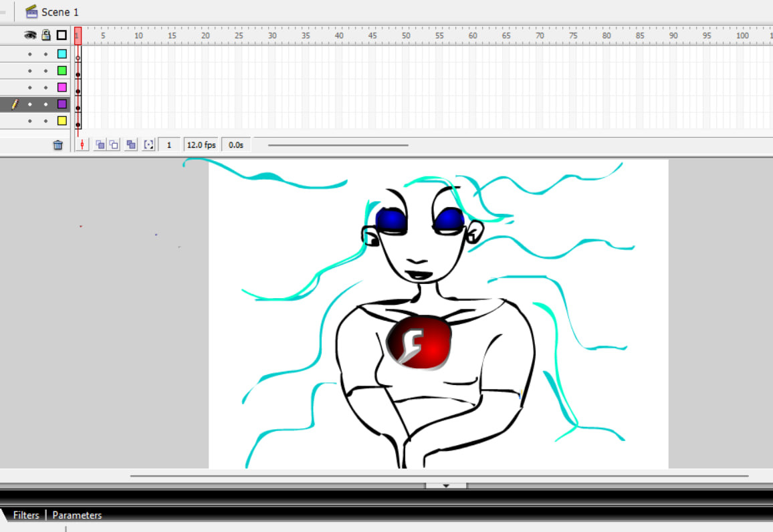773x532 pixels.
Task: Click the elapsed time 0.0s display
Action: (x=236, y=145)
